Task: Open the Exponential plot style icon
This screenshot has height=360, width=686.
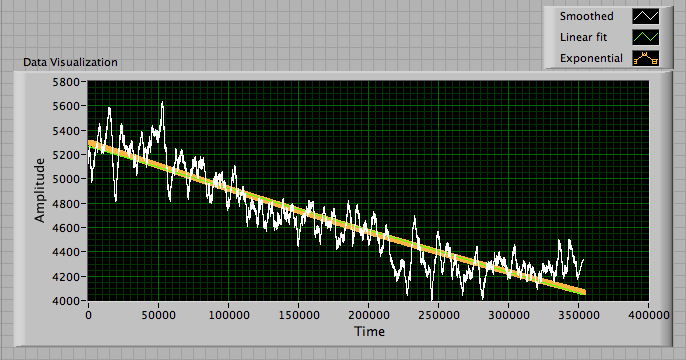Action: [x=645, y=58]
